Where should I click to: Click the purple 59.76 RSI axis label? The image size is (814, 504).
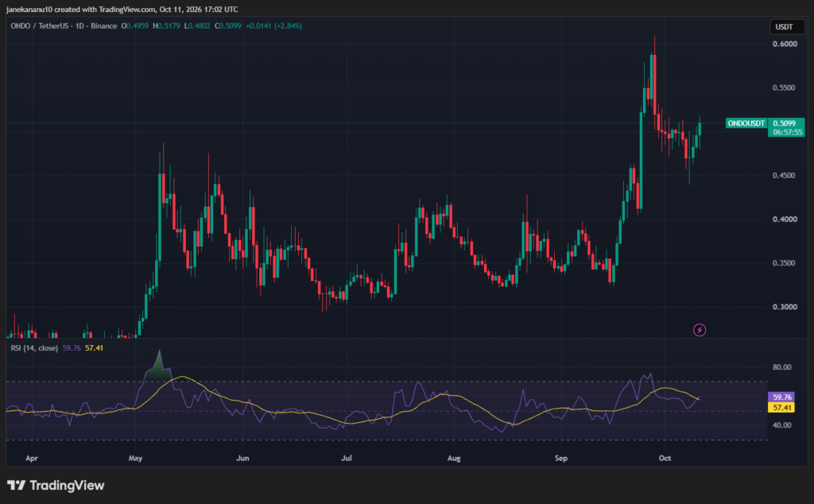point(782,397)
